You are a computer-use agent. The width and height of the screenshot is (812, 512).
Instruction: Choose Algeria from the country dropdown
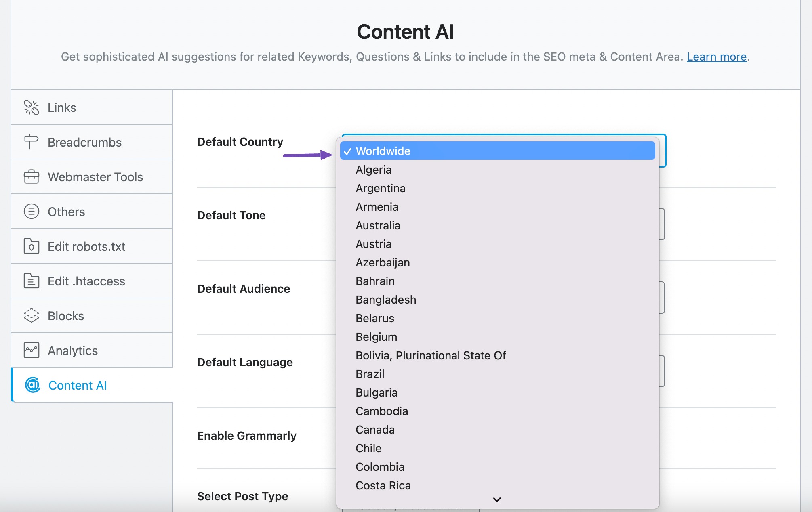pos(497,170)
